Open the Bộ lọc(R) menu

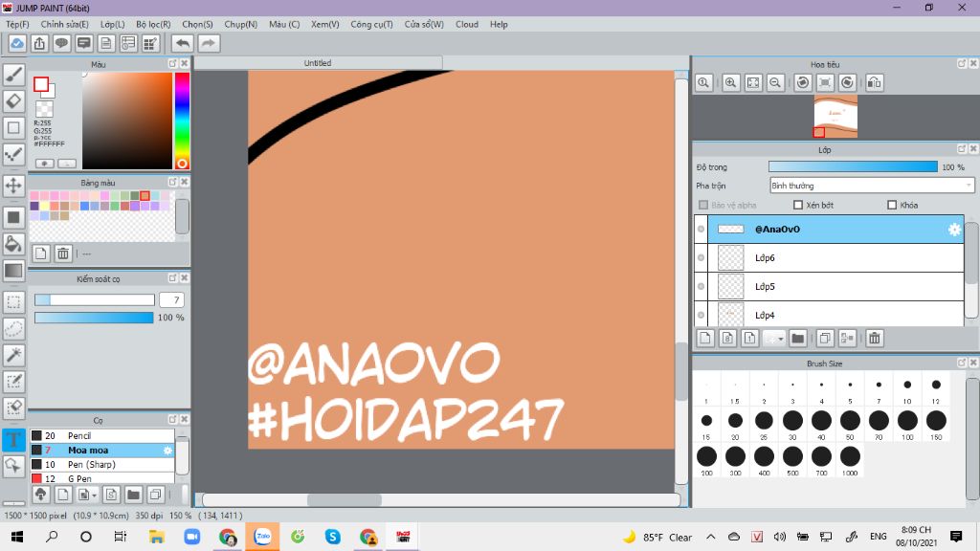click(153, 24)
